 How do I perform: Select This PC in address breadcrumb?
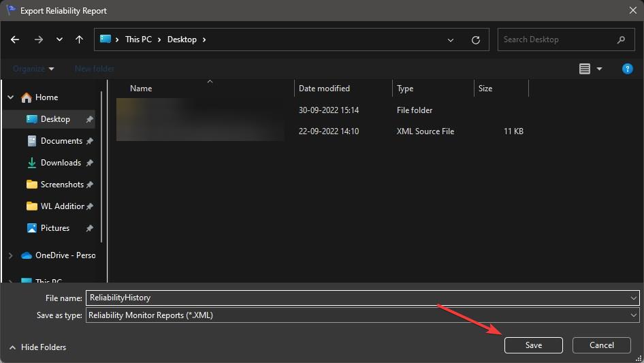coord(138,40)
